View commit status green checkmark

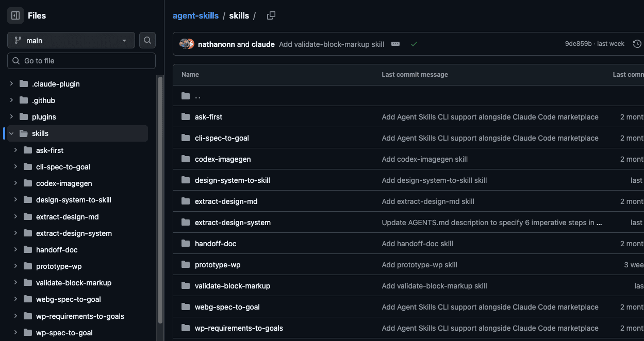(414, 44)
